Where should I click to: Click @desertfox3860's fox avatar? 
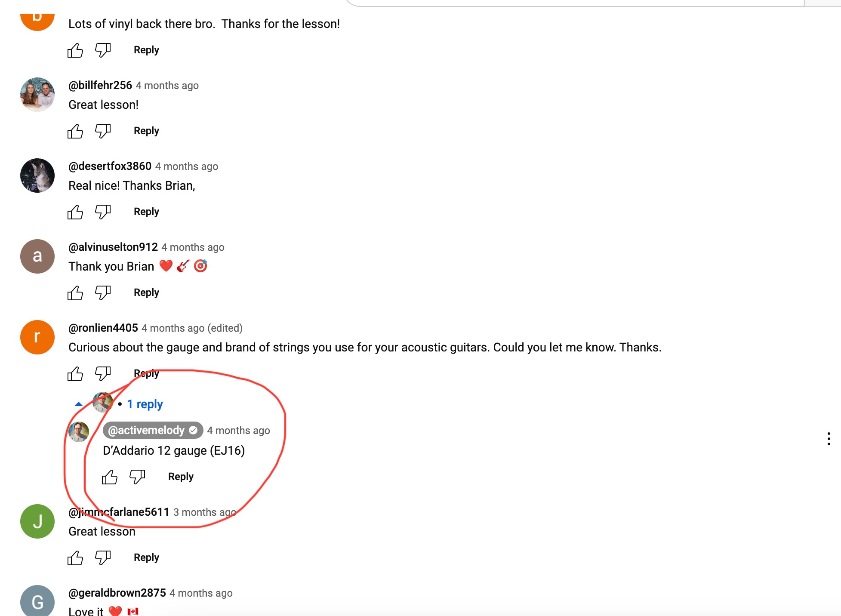[37, 176]
